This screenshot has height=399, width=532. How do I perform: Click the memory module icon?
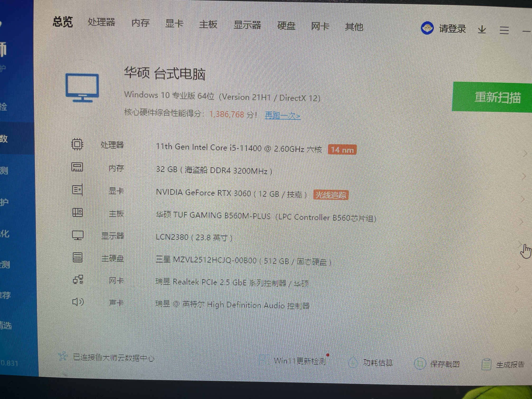pos(77,167)
